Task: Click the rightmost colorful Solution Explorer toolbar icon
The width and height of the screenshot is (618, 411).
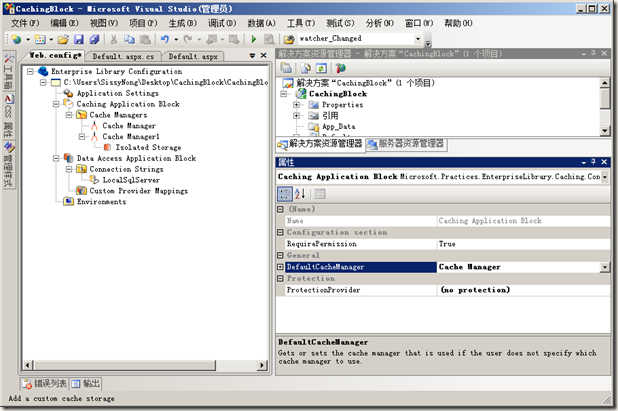Action: (341, 68)
